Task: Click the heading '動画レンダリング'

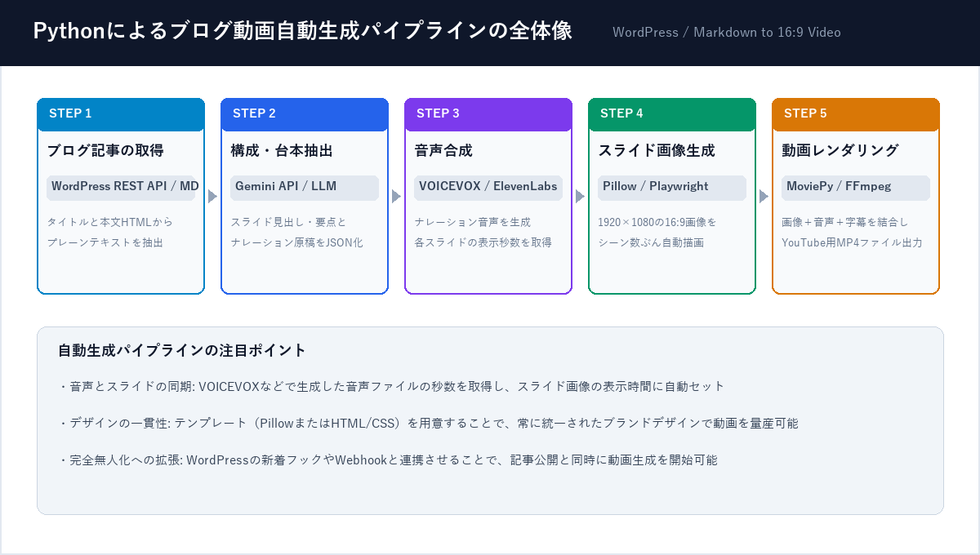Action: pyautogui.click(x=840, y=151)
